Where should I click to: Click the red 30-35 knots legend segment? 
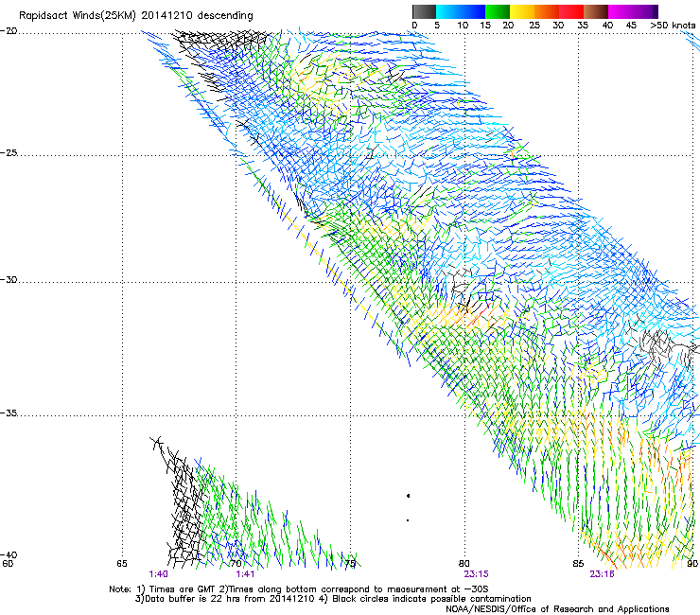pos(571,11)
